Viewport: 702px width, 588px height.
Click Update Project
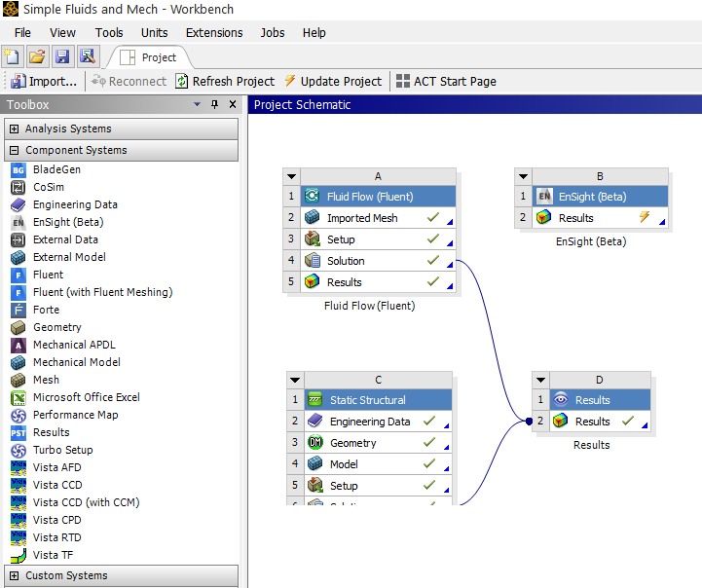pos(334,82)
